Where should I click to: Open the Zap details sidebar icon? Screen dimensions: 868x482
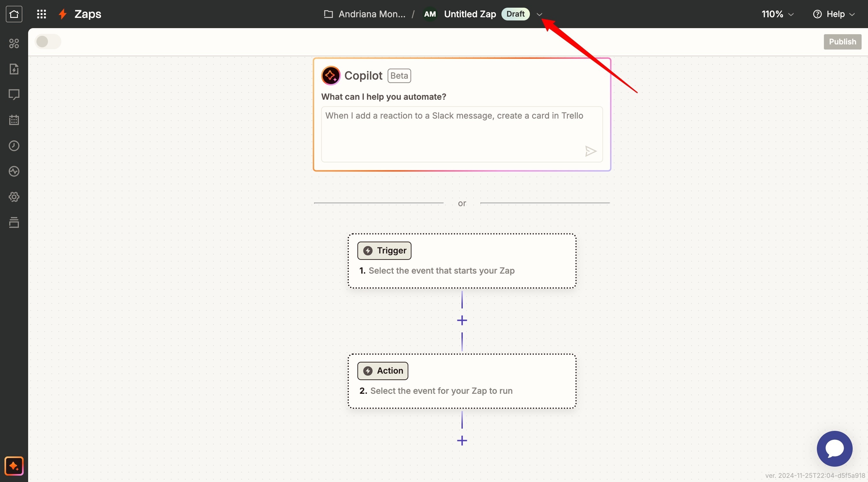(14, 69)
